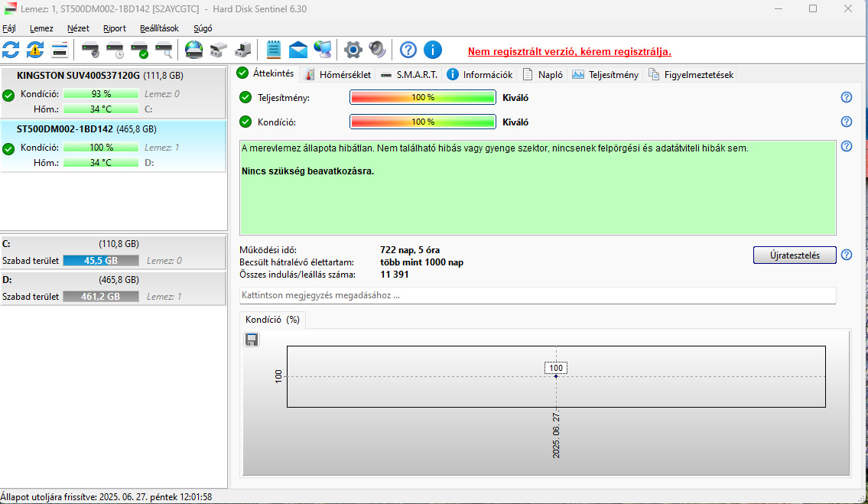Switch to the Áttekintés tab
The image size is (868, 504).
coord(265,73)
